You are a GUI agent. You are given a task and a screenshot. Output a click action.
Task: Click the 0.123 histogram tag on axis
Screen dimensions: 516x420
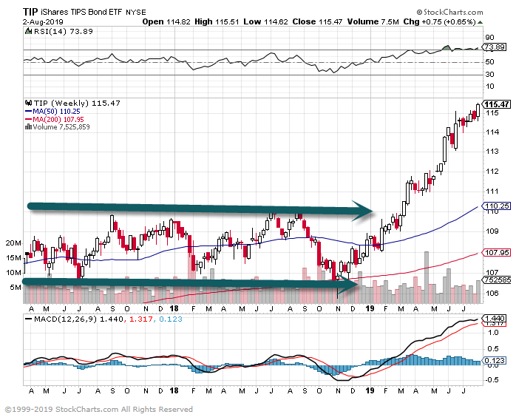(495, 360)
